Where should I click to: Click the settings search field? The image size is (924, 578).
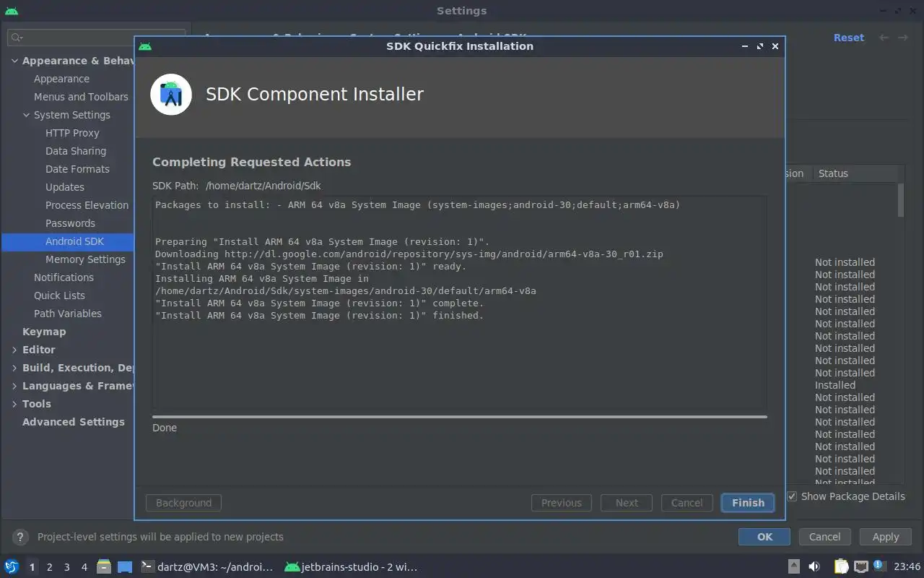tap(97, 38)
